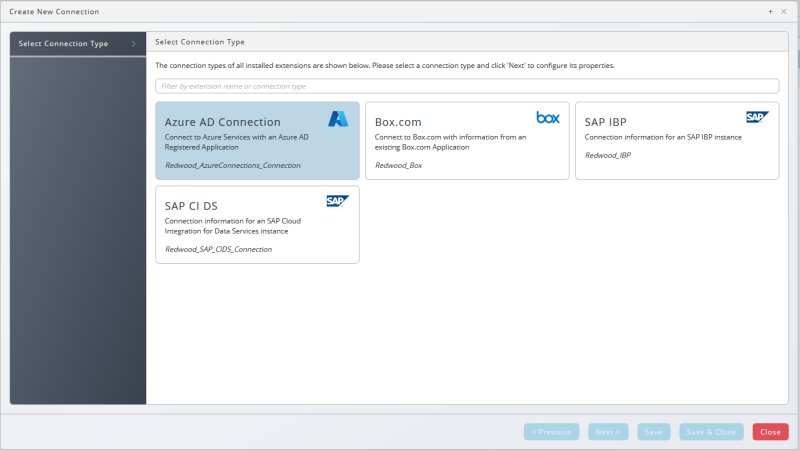The height and width of the screenshot is (451, 800).
Task: Click the SAP logo on SAP IBP card
Action: (x=757, y=117)
